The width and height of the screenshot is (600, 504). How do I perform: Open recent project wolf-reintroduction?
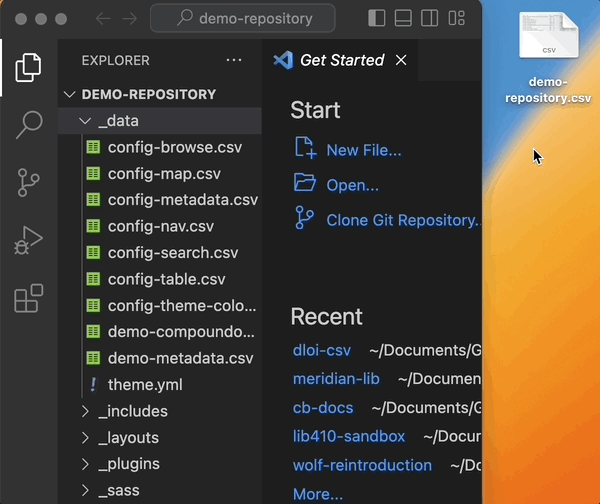coord(362,465)
